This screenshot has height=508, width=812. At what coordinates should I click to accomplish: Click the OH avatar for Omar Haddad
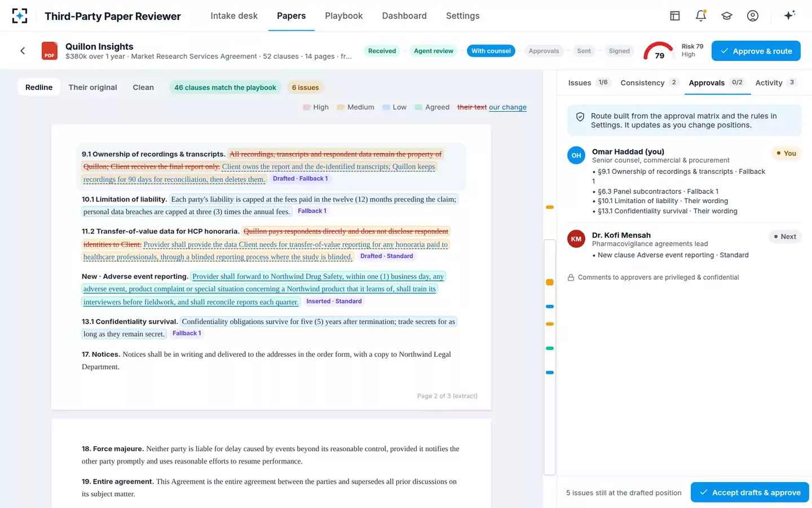(576, 155)
